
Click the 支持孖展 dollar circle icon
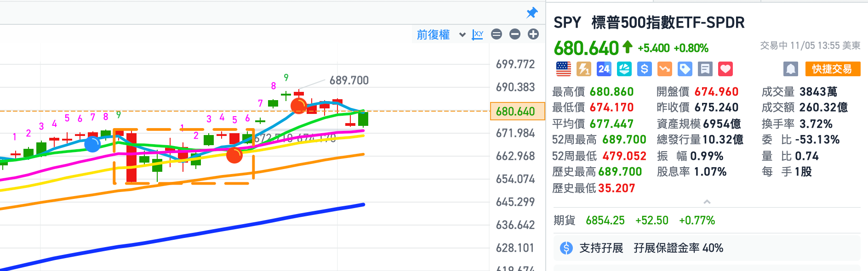566,248
